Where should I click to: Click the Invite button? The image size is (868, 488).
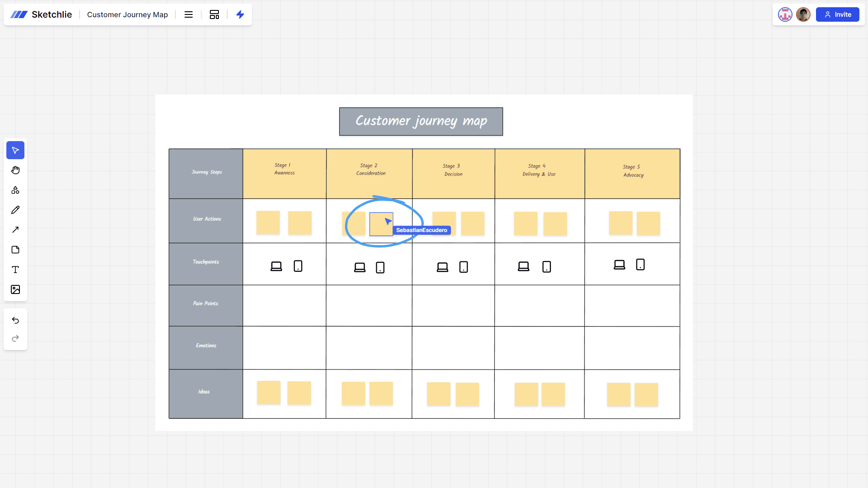click(837, 14)
